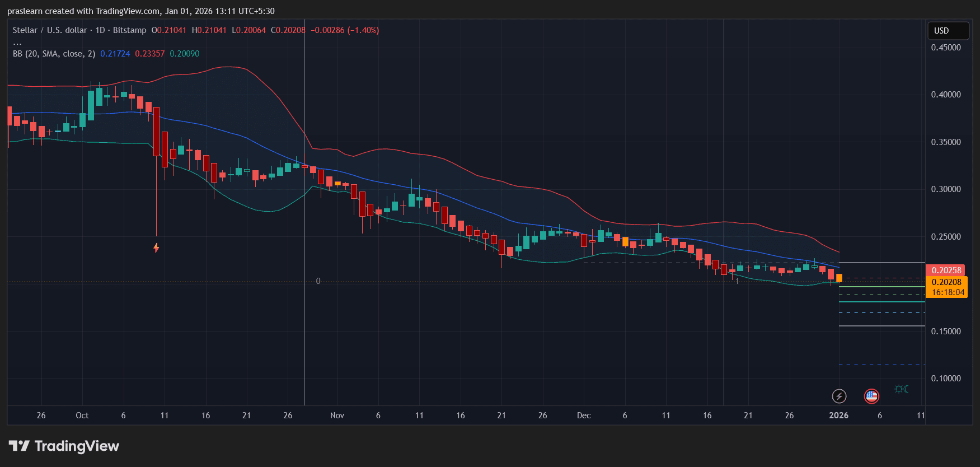Click the red BB upper value 0.23357
The image size is (980, 467).
(x=149, y=54)
